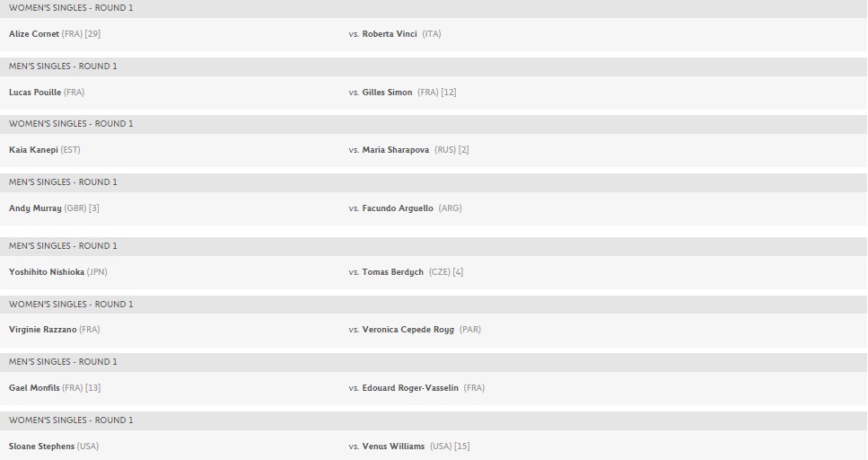Click Edouard Roger-Vasselin player name
Screen dimensions: 868x460
[410, 388]
